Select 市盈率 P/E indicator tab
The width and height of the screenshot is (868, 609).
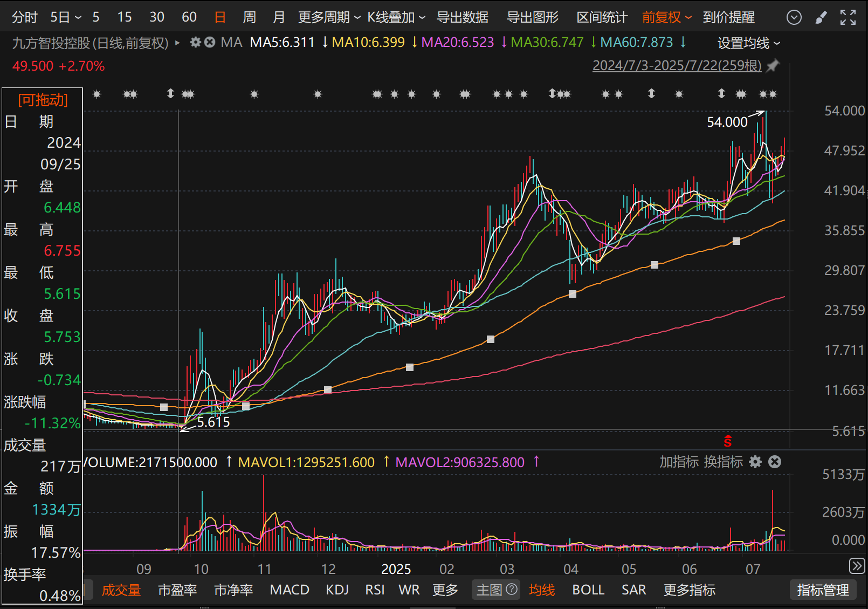pyautogui.click(x=177, y=590)
